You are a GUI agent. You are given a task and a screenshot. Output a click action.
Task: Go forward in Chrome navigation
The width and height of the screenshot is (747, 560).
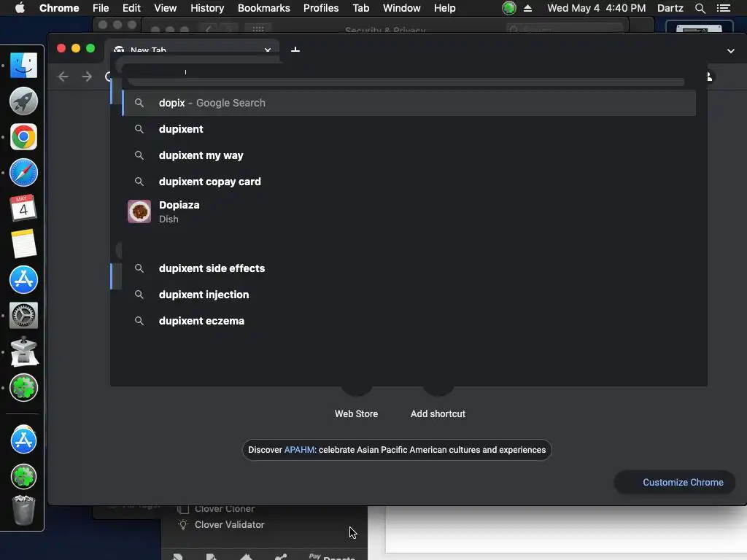pyautogui.click(x=87, y=77)
